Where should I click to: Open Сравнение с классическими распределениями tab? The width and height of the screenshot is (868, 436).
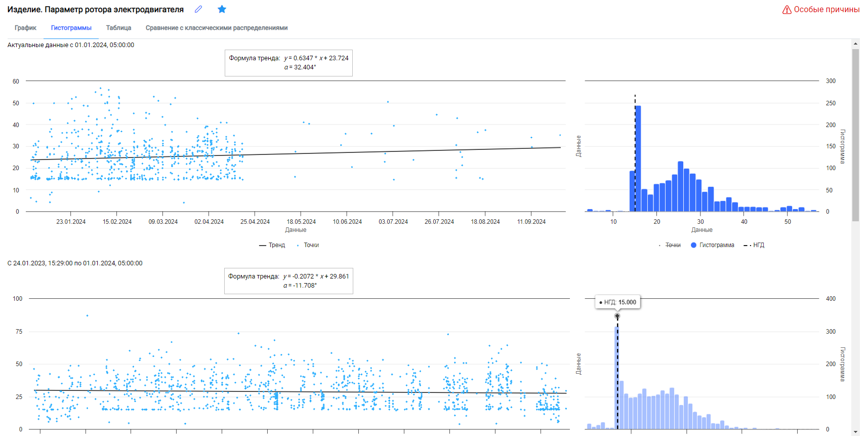(x=217, y=28)
